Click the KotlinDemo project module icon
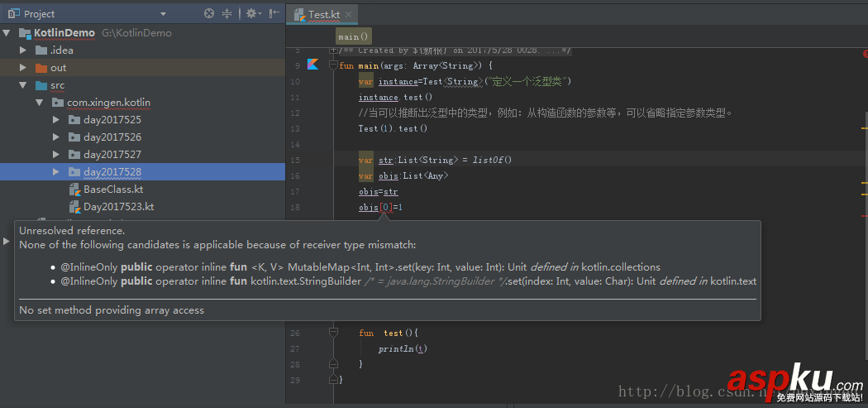 point(23,33)
